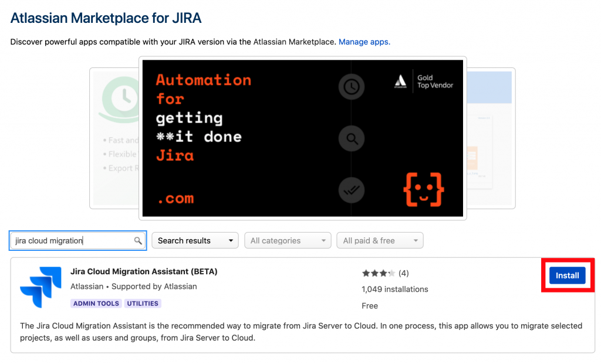Click the app description paragraph
This screenshot has height=364, width=601.
coord(301,332)
